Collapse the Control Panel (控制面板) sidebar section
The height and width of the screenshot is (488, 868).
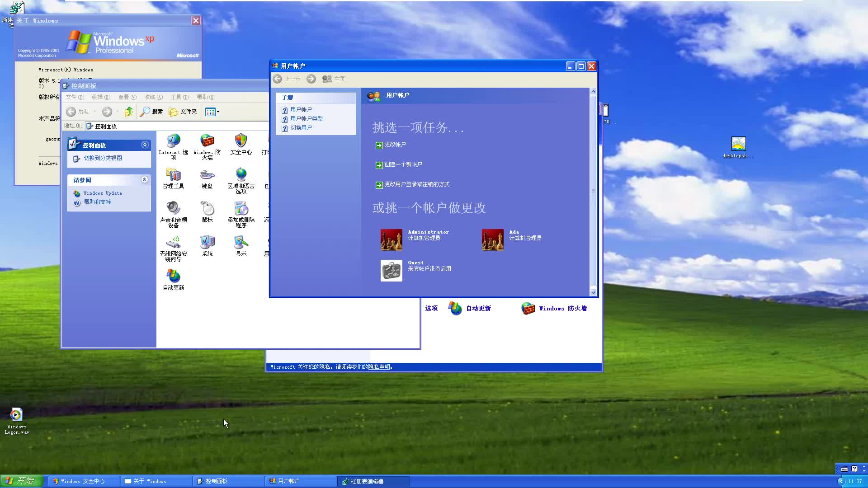145,145
